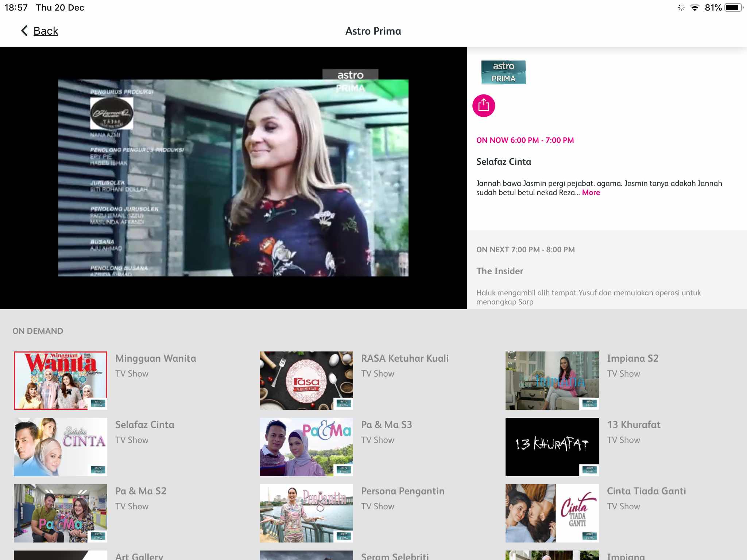
Task: Tap The Insider upcoming show title
Action: [500, 271]
